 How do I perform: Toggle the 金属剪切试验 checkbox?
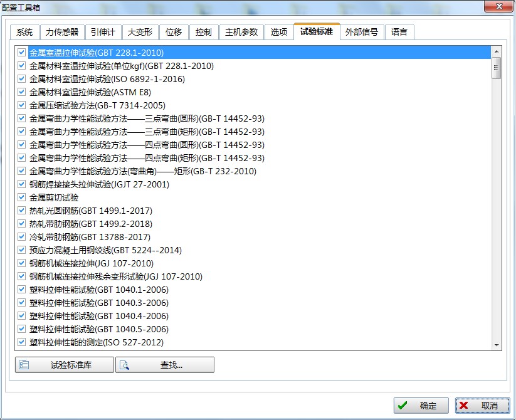pos(22,197)
